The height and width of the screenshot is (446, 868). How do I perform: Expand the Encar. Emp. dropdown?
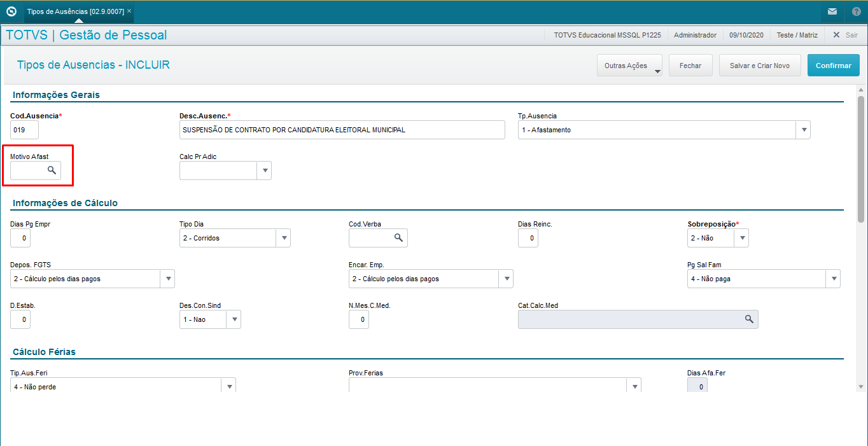(x=506, y=279)
